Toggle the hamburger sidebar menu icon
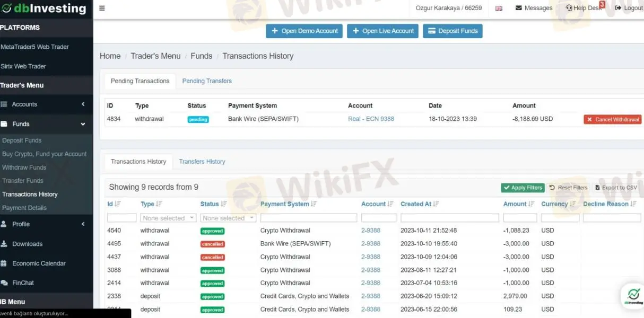 pos(102,8)
